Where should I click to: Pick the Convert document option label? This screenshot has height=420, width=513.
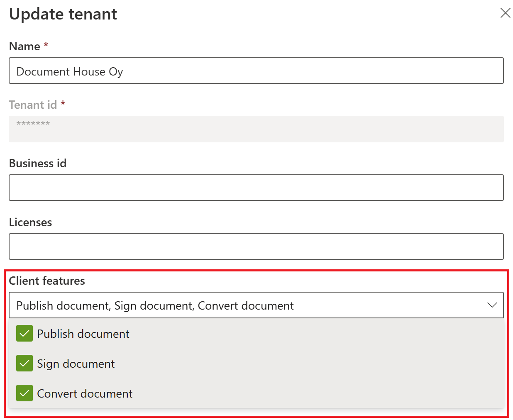point(85,394)
